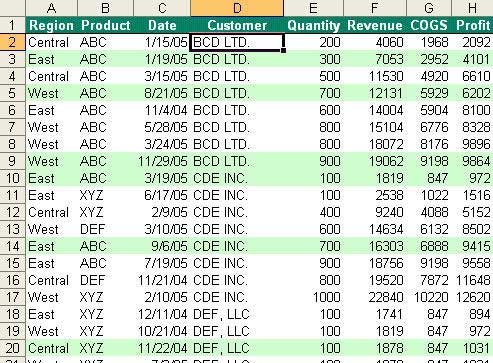Screen dimensions: 493x363
Task: Click the Revenue header cell
Action: click(375, 25)
